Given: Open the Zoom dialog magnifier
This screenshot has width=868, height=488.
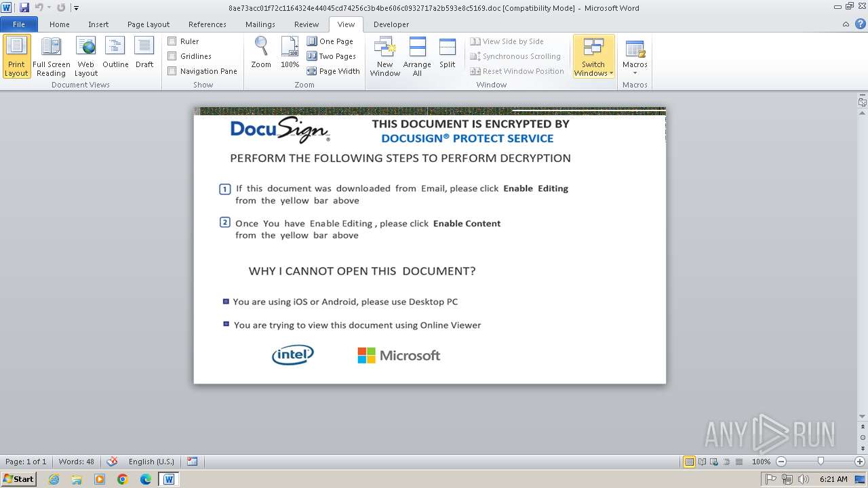Looking at the screenshot, I should click(261, 53).
